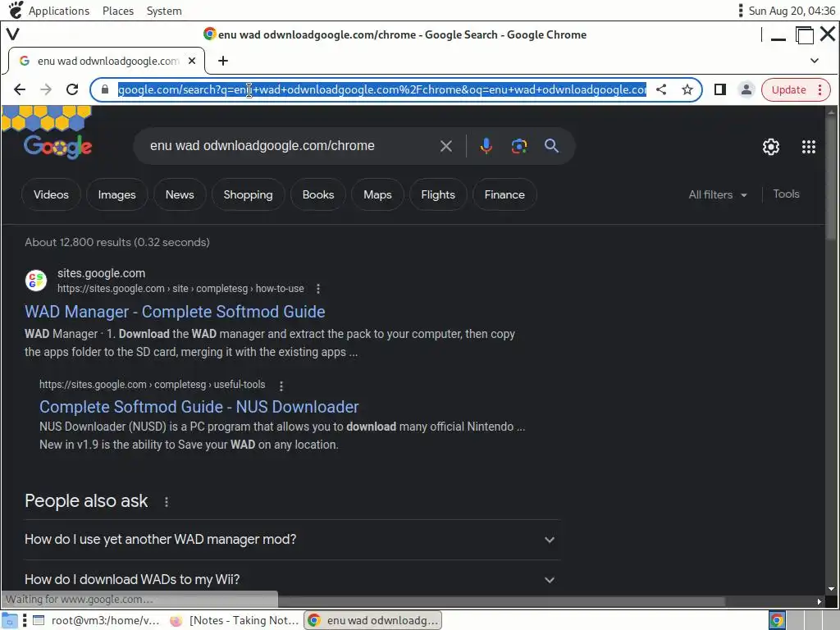
Task: Expand "How do I download WADs to my Wii?"
Action: click(293, 580)
